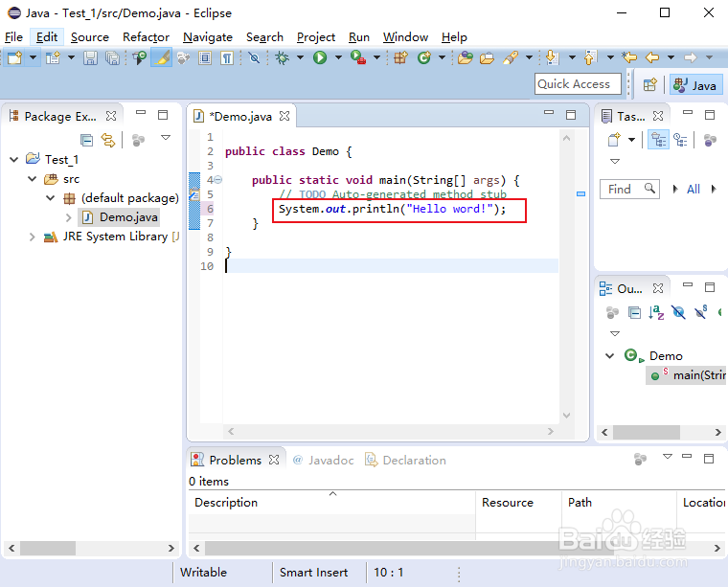Open the Project menu
728x587 pixels.
pyautogui.click(x=316, y=37)
